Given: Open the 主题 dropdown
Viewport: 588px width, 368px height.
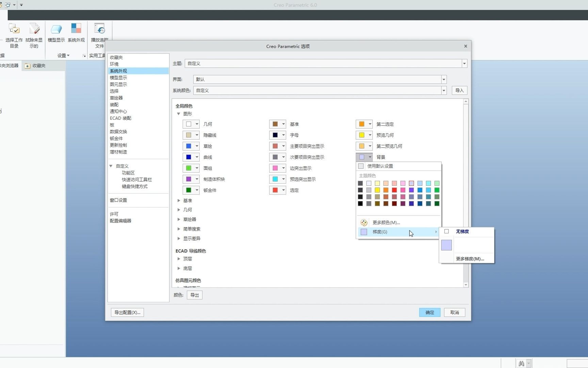Looking at the screenshot, I should tap(464, 63).
